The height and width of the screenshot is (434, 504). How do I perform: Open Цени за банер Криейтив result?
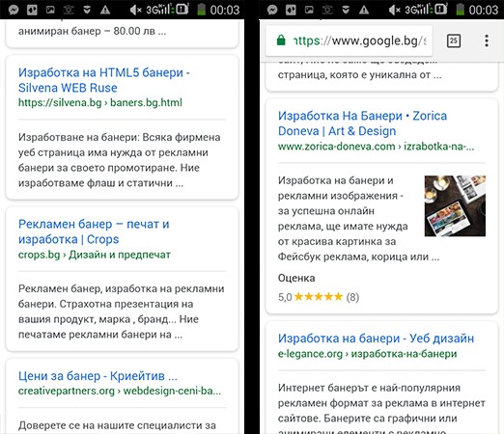pyautogui.click(x=98, y=376)
